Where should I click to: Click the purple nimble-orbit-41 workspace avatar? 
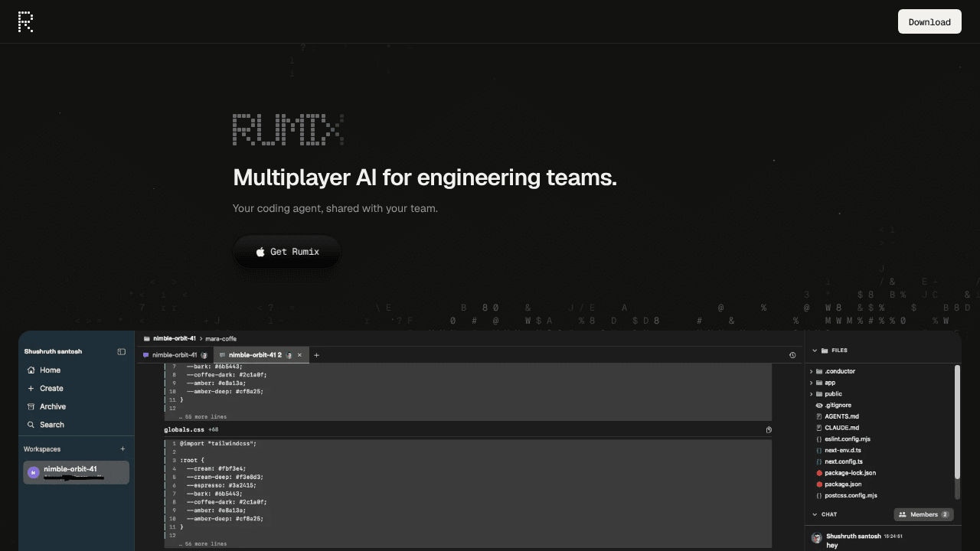tap(33, 473)
